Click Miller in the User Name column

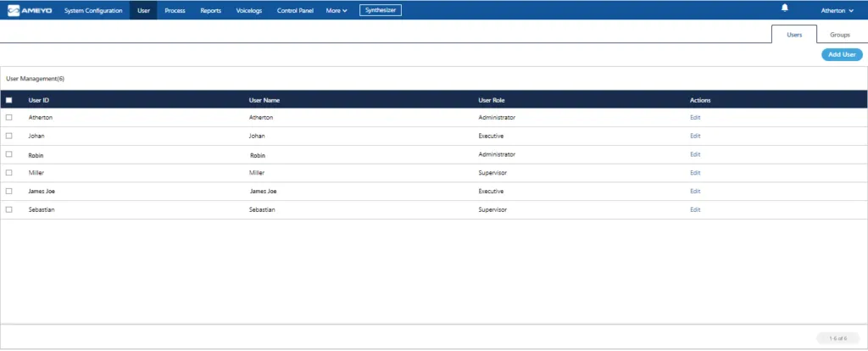tap(258, 173)
